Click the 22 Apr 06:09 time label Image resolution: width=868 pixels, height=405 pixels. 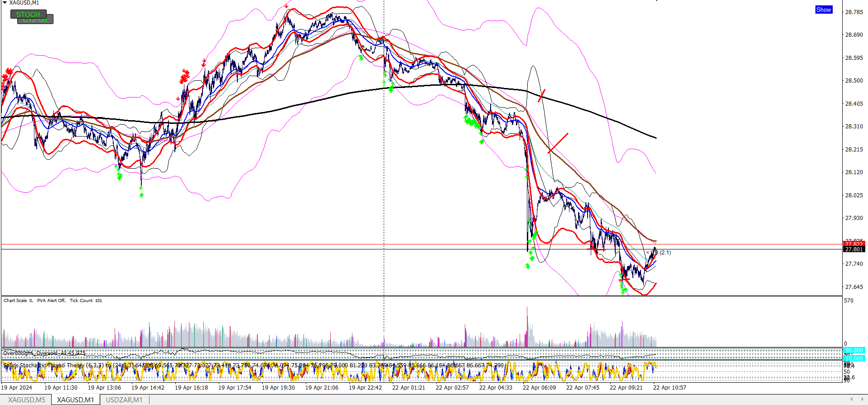click(539, 387)
